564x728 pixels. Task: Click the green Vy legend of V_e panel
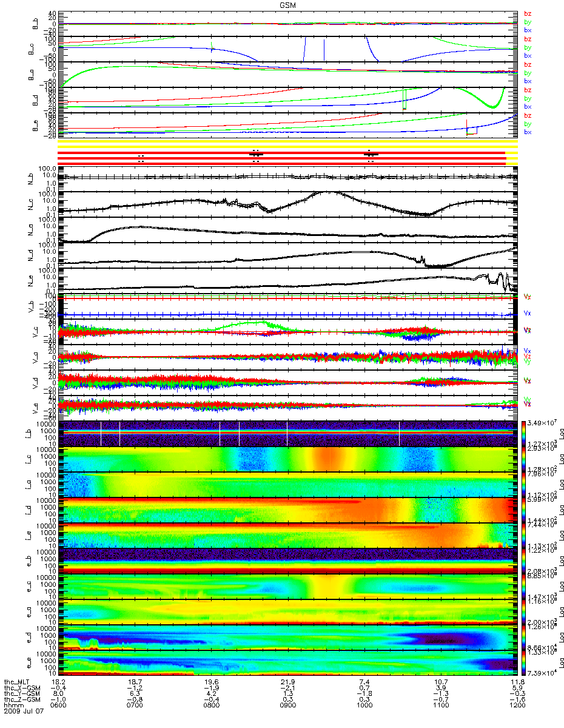[x=528, y=399]
